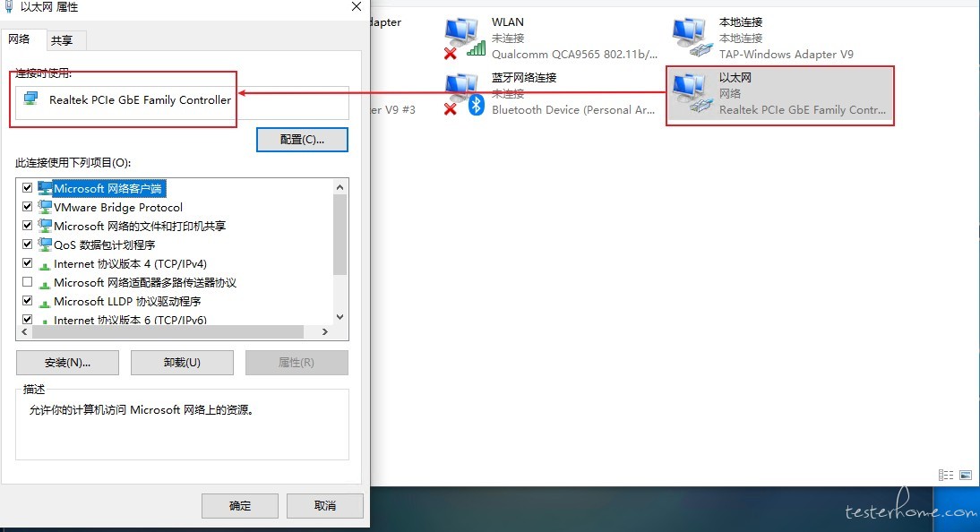Select Microsoft LLDP 协议驱动程序 item text
980x532 pixels.
click(127, 301)
